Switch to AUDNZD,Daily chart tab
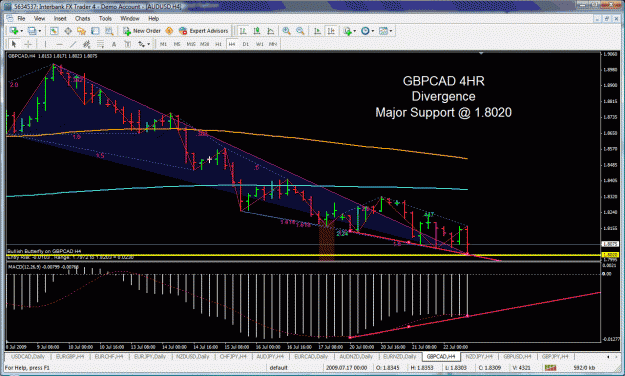Screen dimensions: 625x376 point(356,356)
